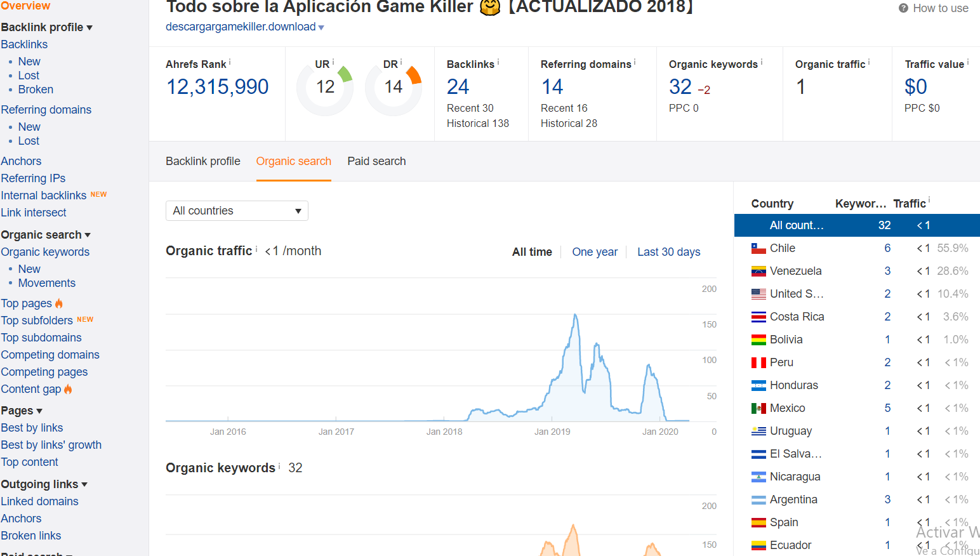The width and height of the screenshot is (980, 556).
Task: Select the All time chart range
Action: (532, 252)
